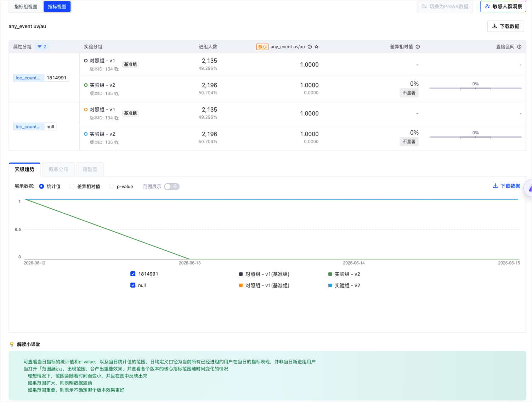Select the 差异相对值 radio option

72,186
